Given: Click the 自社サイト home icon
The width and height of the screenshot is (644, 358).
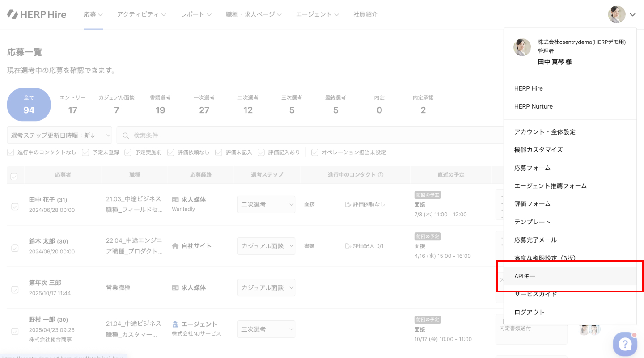Looking at the screenshot, I should pos(175,246).
